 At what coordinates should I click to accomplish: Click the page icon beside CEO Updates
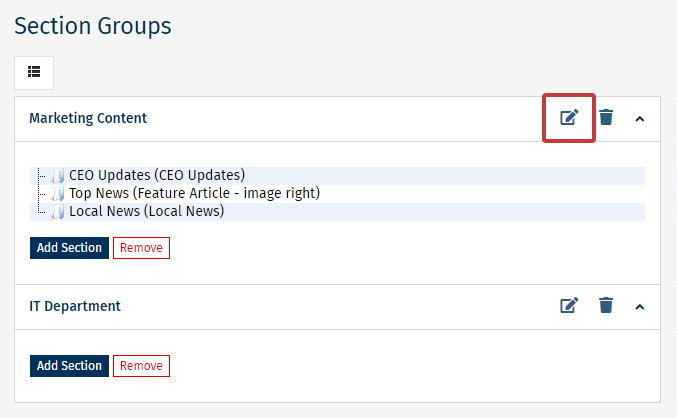58,177
